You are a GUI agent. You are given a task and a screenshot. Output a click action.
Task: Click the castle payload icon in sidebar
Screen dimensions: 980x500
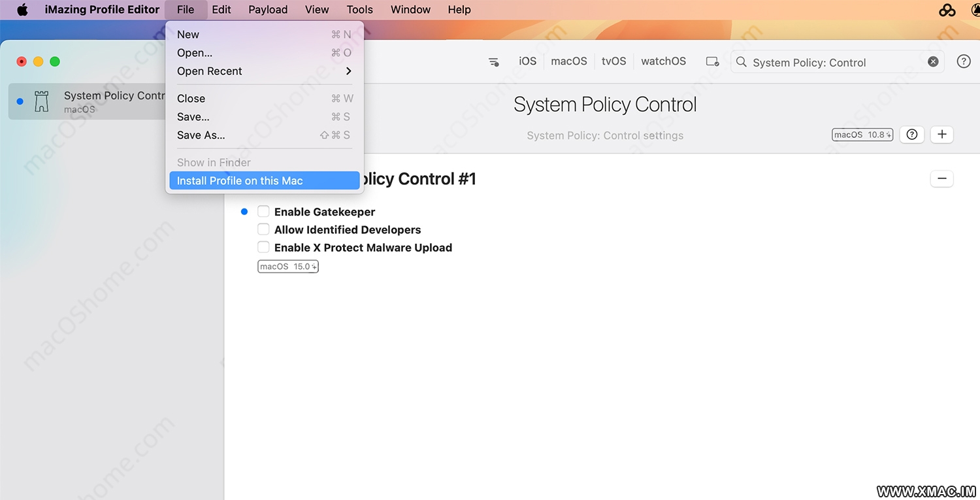[x=42, y=101]
